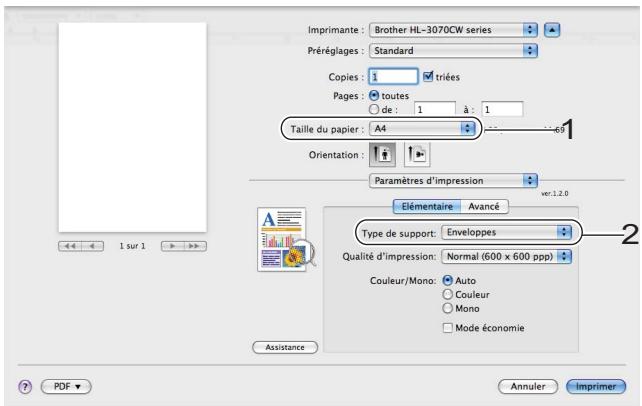The image size is (642, 406).
Task: Click the page range end field
Action: pyautogui.click(x=502, y=109)
